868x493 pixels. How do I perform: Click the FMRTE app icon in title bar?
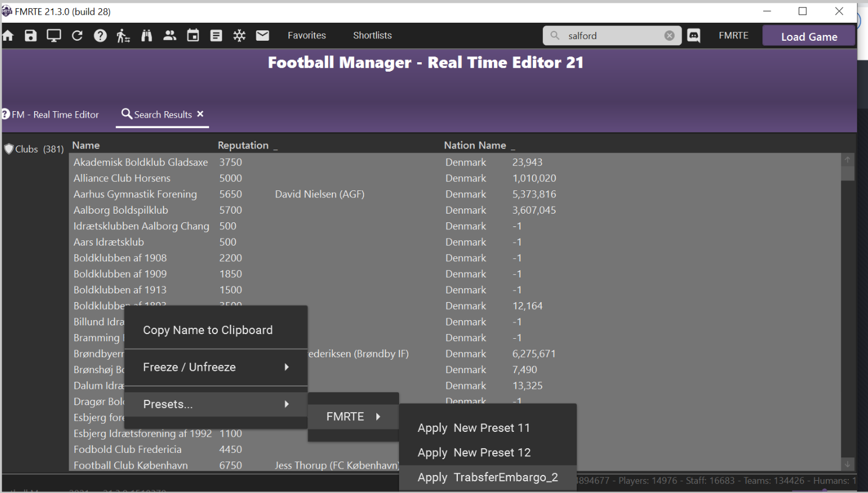6,11
